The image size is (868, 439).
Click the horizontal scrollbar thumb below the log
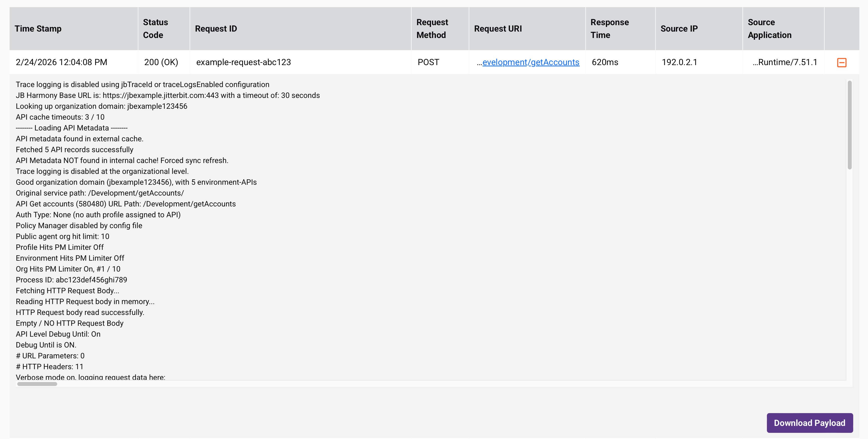(37, 384)
